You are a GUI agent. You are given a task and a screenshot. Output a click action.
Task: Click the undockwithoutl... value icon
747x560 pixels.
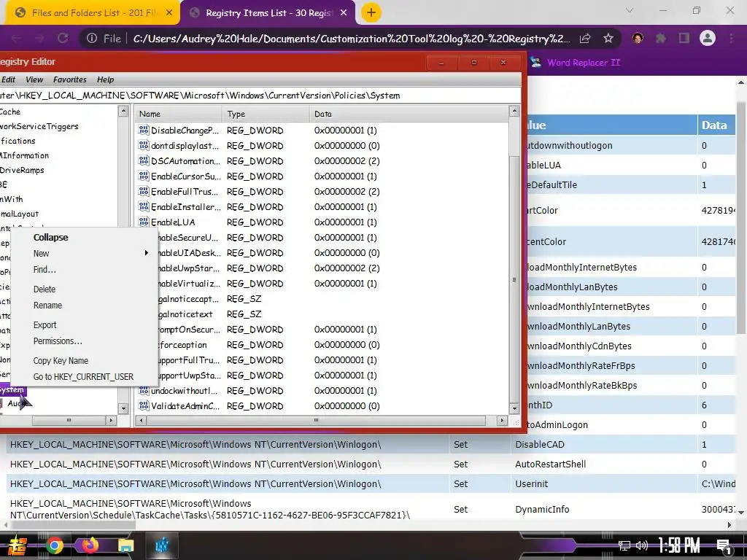[x=144, y=391]
